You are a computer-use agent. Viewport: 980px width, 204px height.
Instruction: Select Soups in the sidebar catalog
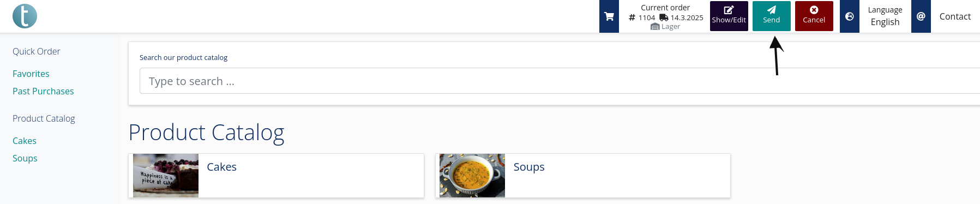pos(25,158)
